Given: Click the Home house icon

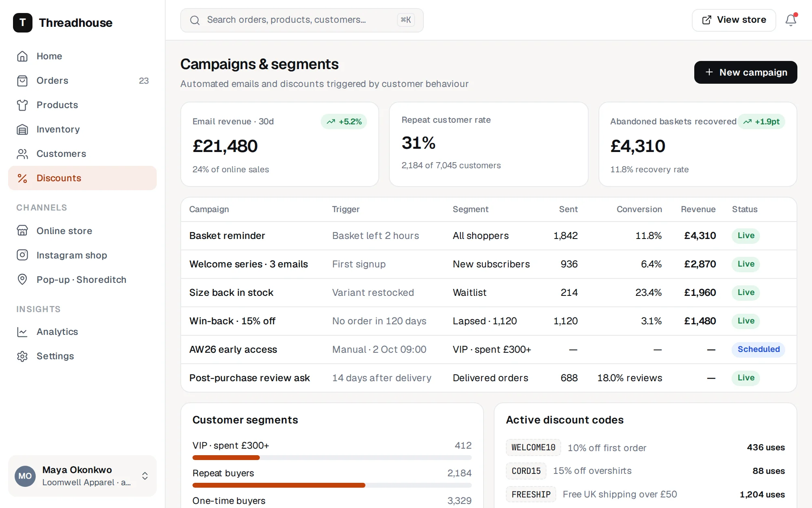Looking at the screenshot, I should tap(22, 56).
